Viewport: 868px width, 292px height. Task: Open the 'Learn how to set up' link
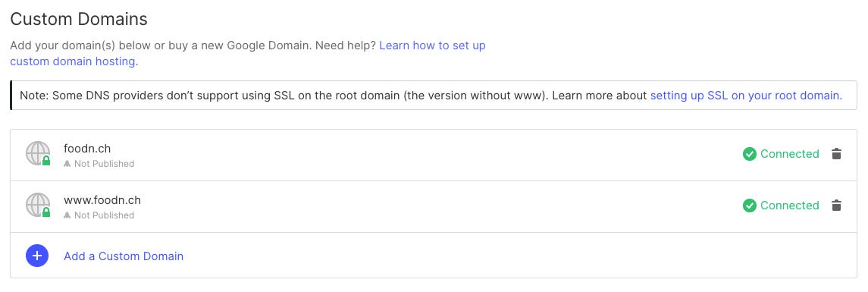[432, 46]
